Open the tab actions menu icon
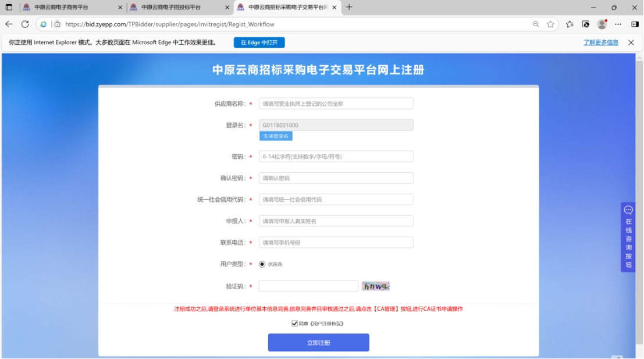This screenshot has width=644, height=359. 9,8
